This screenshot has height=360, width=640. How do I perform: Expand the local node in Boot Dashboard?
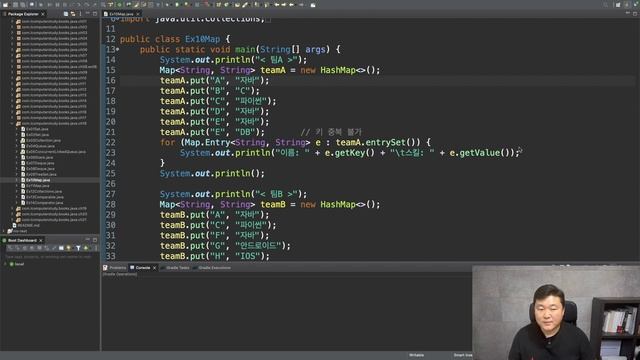coord(5,264)
